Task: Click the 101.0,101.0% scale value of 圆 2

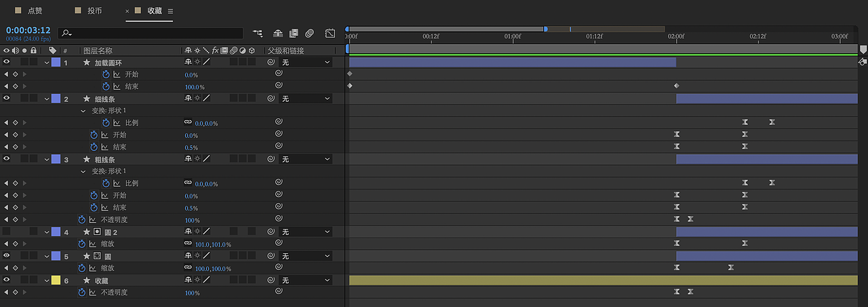Action: tap(213, 245)
